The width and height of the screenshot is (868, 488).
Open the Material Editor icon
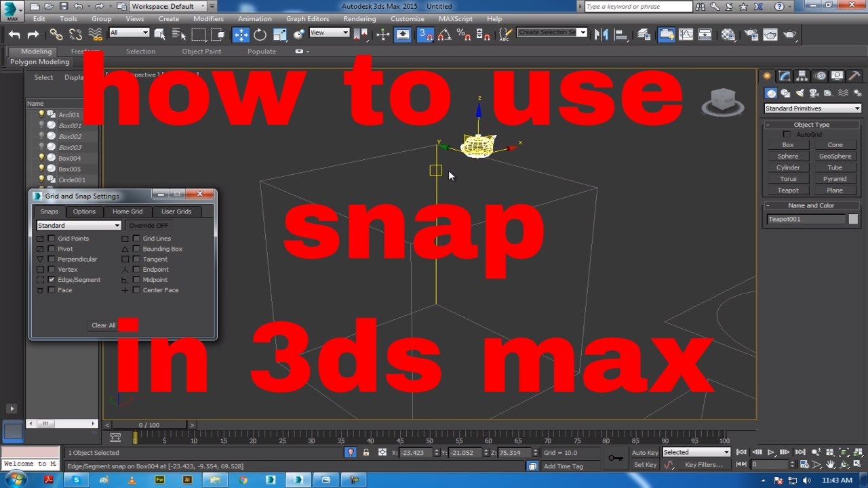(728, 35)
